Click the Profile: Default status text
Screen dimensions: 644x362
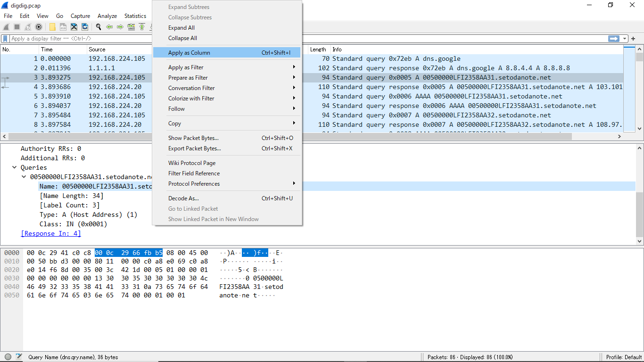pos(624,357)
